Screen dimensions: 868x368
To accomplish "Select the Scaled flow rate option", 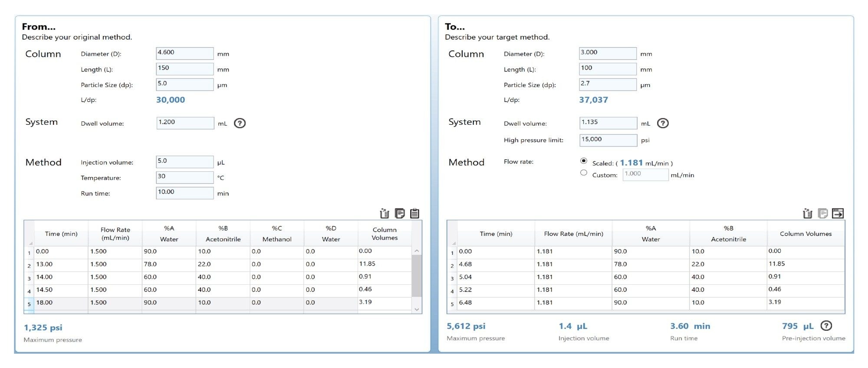I will [x=584, y=161].
